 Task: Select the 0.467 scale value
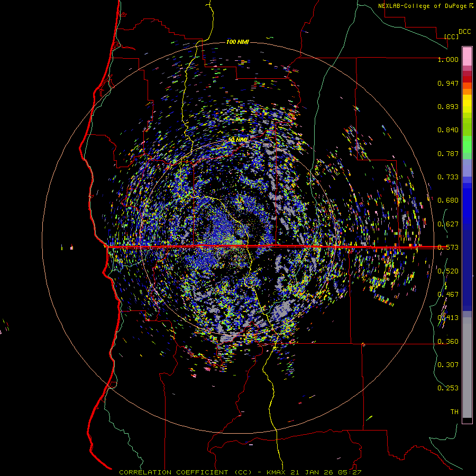(x=448, y=295)
